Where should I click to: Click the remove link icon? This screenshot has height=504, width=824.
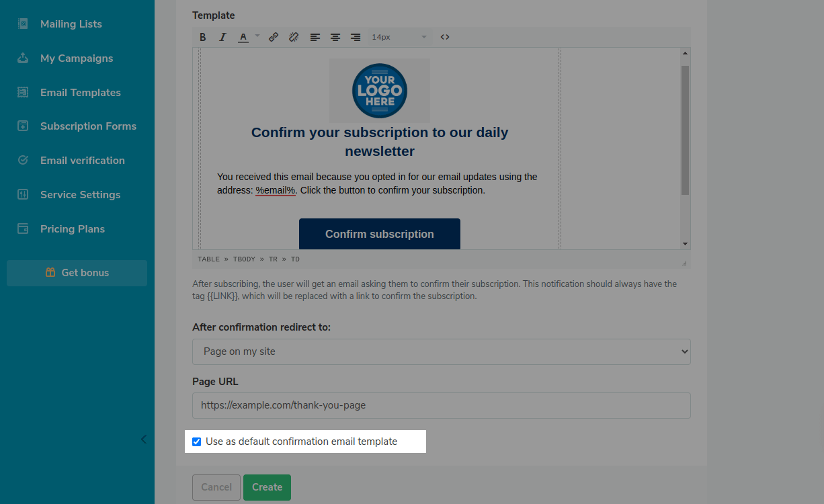(x=294, y=37)
